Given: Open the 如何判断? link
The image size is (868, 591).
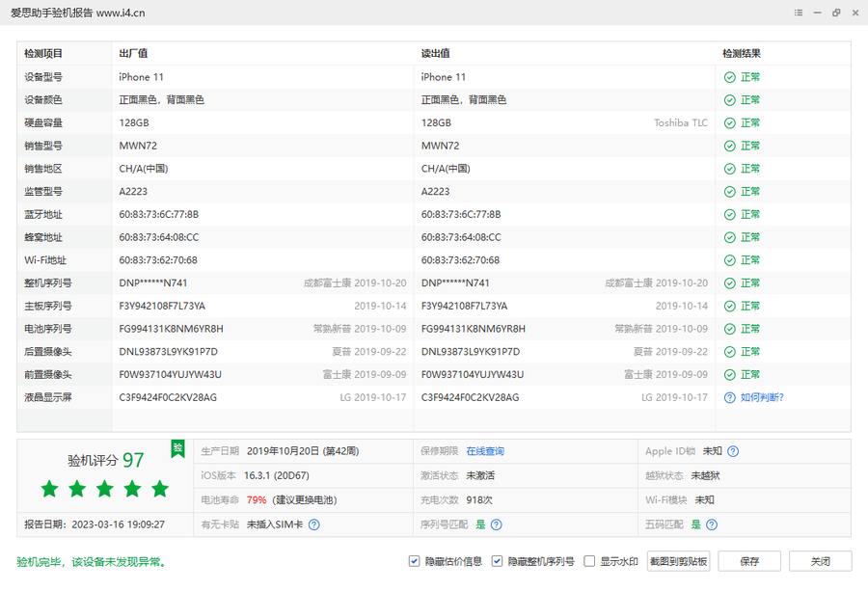Looking at the screenshot, I should (x=762, y=397).
